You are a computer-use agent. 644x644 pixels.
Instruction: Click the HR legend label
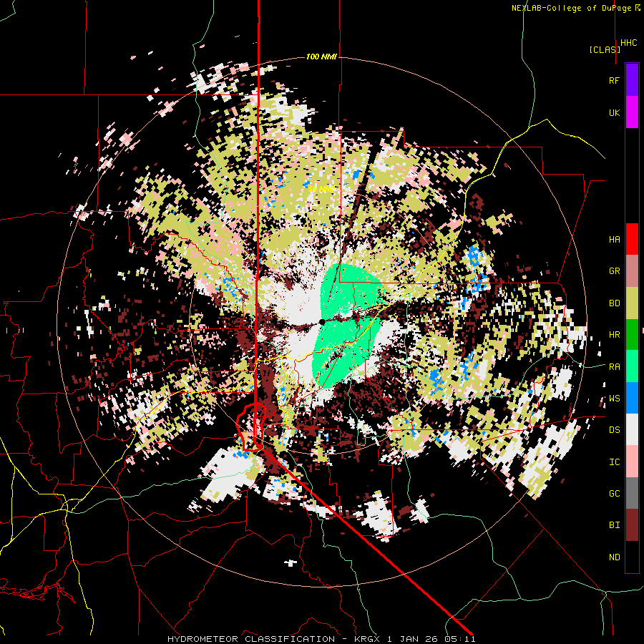[x=614, y=335]
